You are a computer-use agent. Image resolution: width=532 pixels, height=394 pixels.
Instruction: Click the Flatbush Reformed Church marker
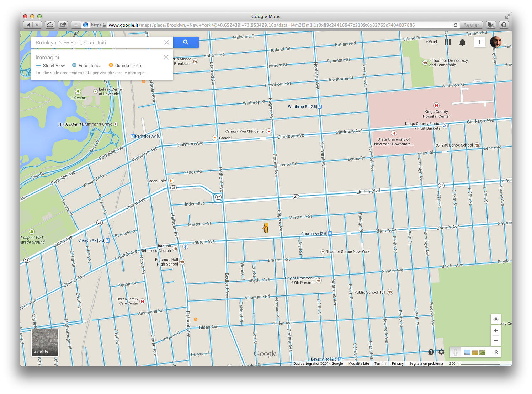point(175,248)
